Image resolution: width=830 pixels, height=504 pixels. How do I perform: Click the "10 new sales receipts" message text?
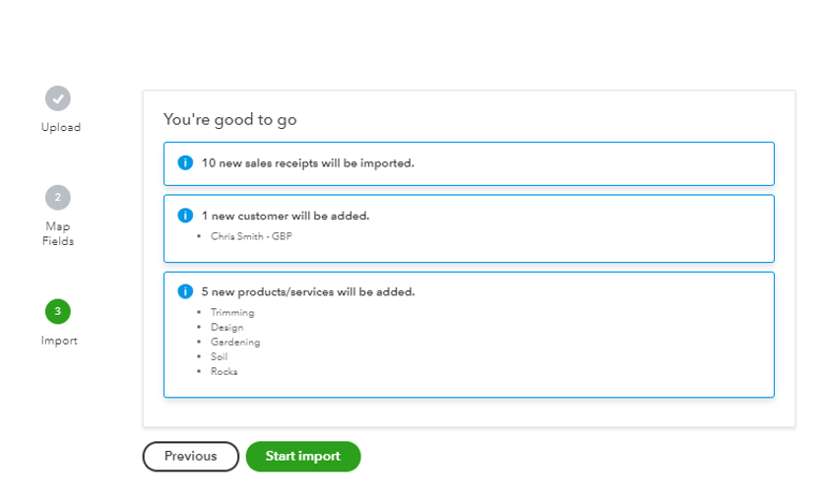pyautogui.click(x=307, y=163)
